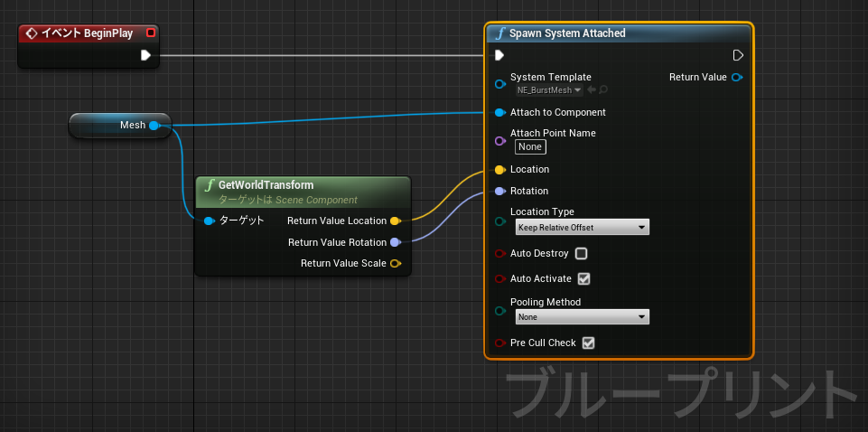Click the Location Type input pin

[x=499, y=221]
